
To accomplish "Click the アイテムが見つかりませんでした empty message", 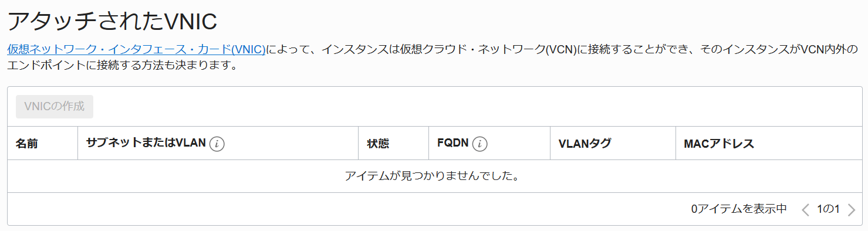I will (434, 176).
